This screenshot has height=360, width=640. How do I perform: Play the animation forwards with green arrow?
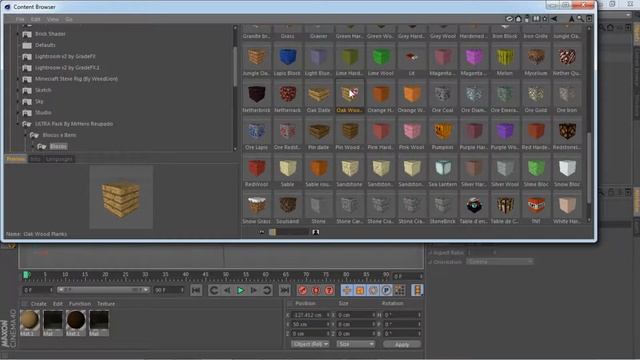point(240,290)
